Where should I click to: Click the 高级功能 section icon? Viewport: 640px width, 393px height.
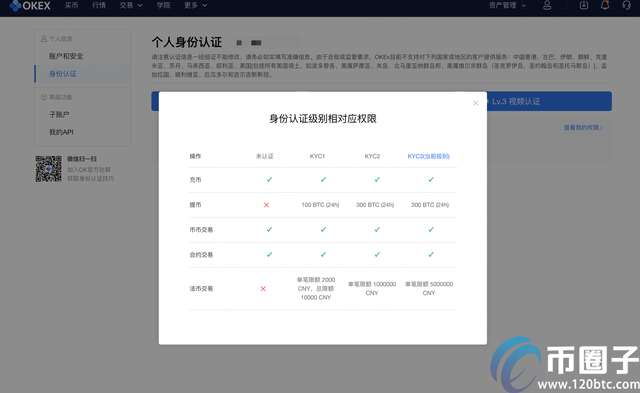44,98
